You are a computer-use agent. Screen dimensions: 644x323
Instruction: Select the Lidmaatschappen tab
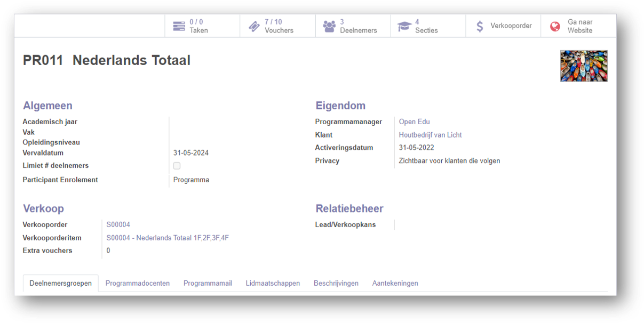273,284
